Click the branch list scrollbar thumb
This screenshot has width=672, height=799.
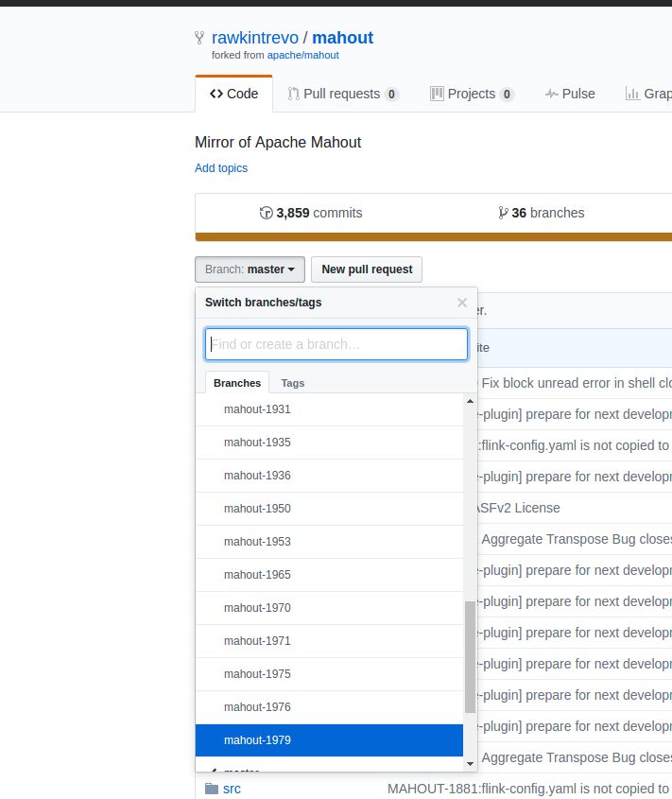click(470, 657)
